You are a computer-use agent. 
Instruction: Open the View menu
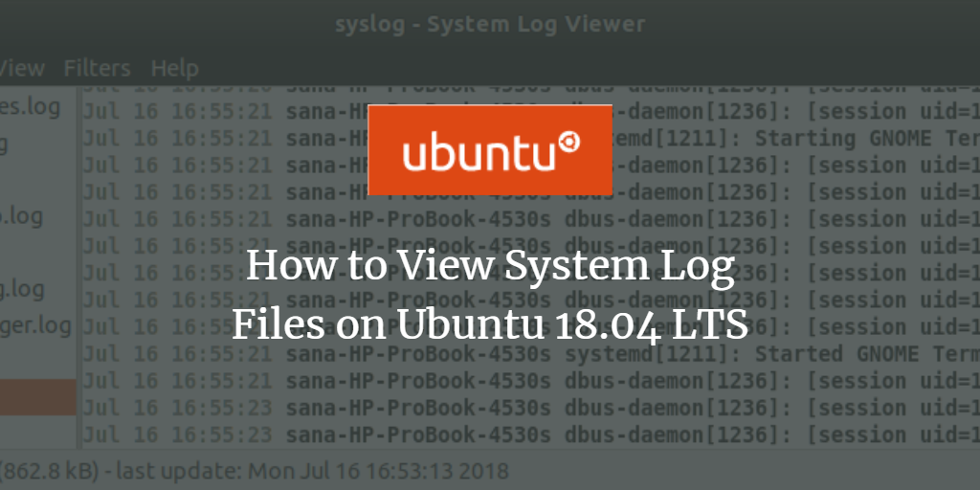tap(22, 68)
